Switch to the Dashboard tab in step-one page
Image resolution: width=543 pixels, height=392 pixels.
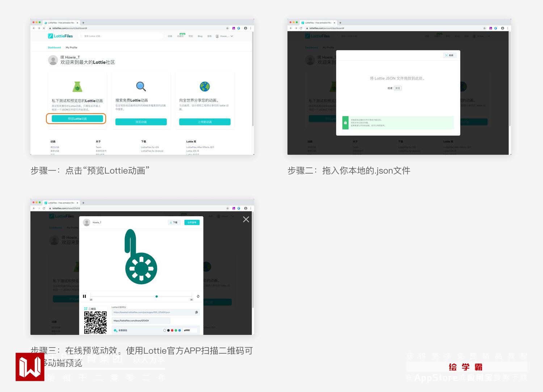pos(54,47)
